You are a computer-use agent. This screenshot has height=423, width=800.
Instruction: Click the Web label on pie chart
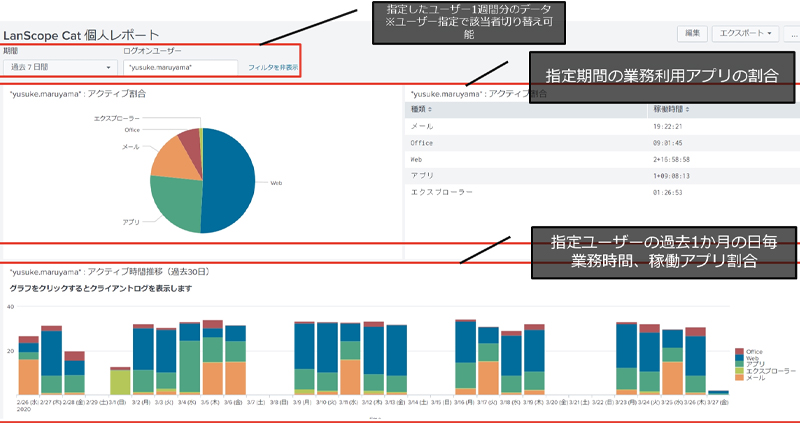[276, 183]
